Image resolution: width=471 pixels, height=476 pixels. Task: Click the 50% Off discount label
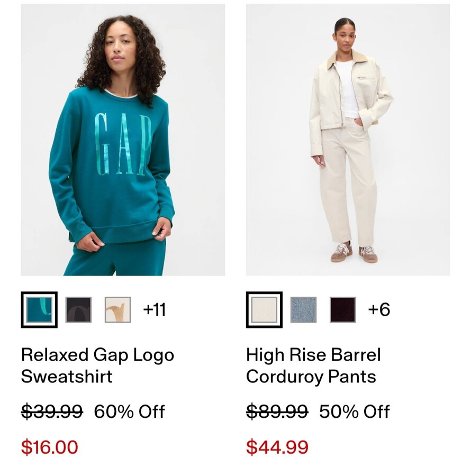click(x=355, y=411)
